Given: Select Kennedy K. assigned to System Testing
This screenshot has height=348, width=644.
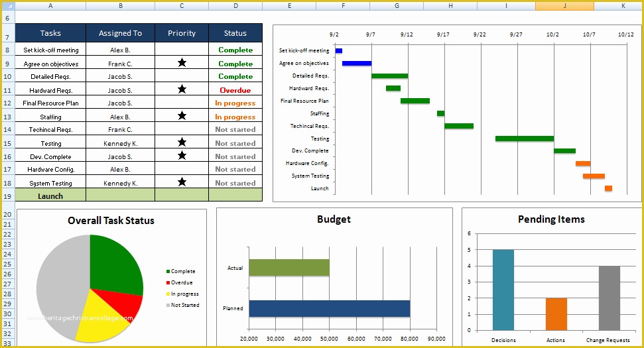Looking at the screenshot, I should tap(120, 183).
